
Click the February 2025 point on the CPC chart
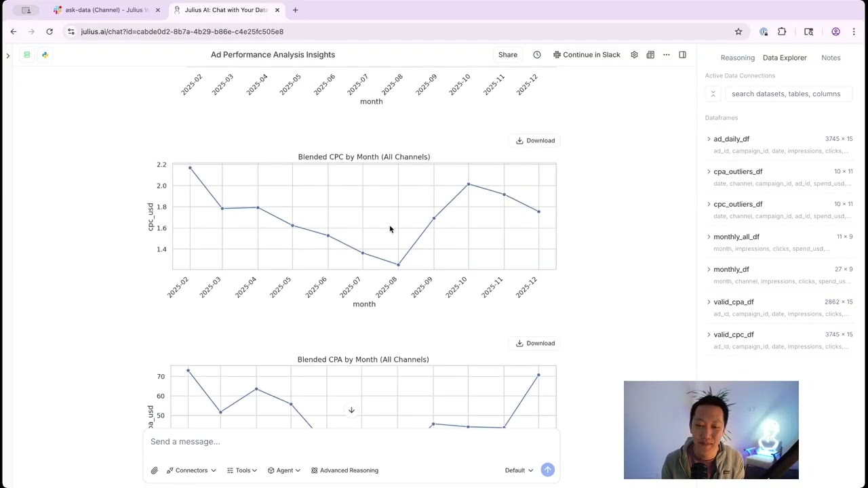pos(190,167)
